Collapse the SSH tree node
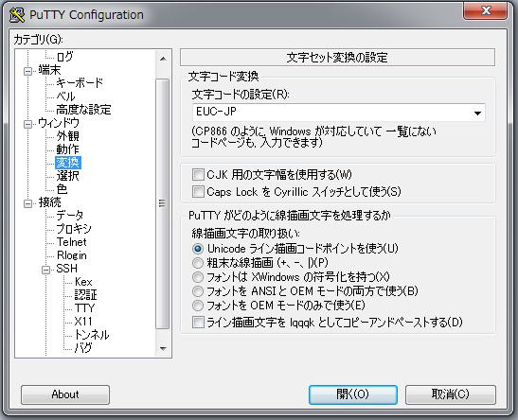Viewport: 518px width, 420px height. [x=46, y=270]
